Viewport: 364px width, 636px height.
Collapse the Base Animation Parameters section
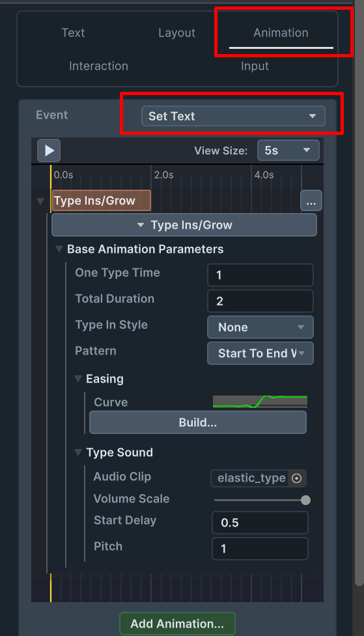coord(59,249)
